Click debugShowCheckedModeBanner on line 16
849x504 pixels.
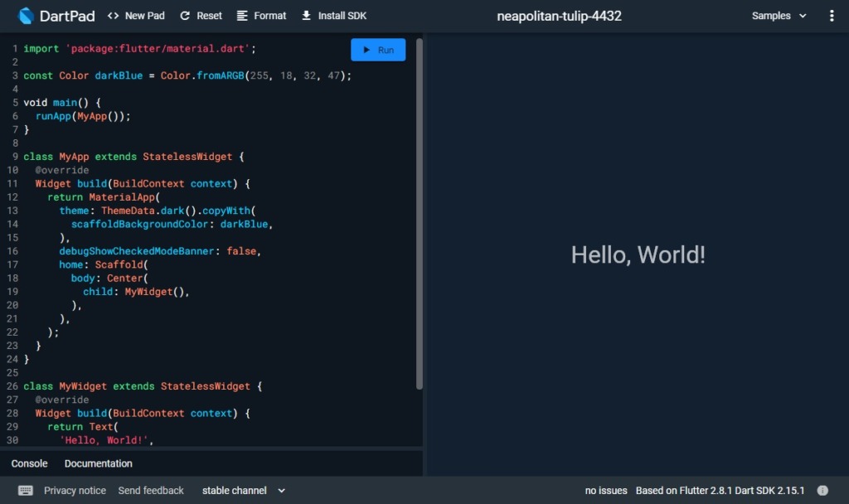coord(137,251)
